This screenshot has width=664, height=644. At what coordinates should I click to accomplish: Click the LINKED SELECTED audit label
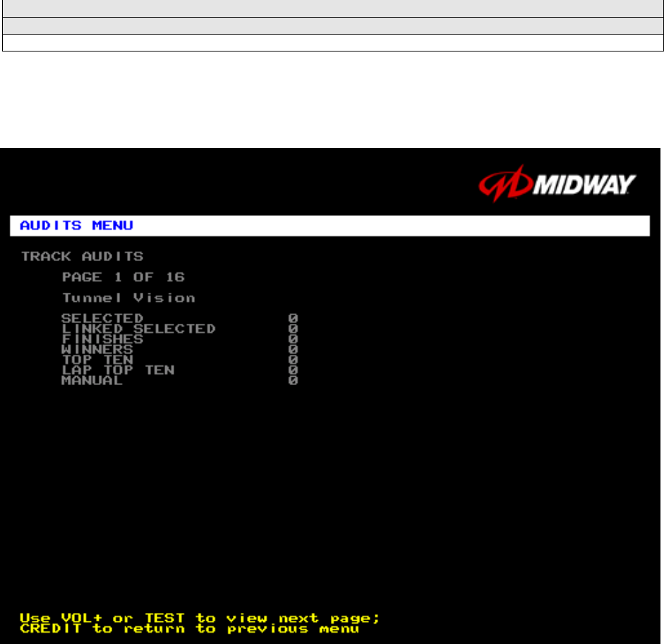pos(138,329)
